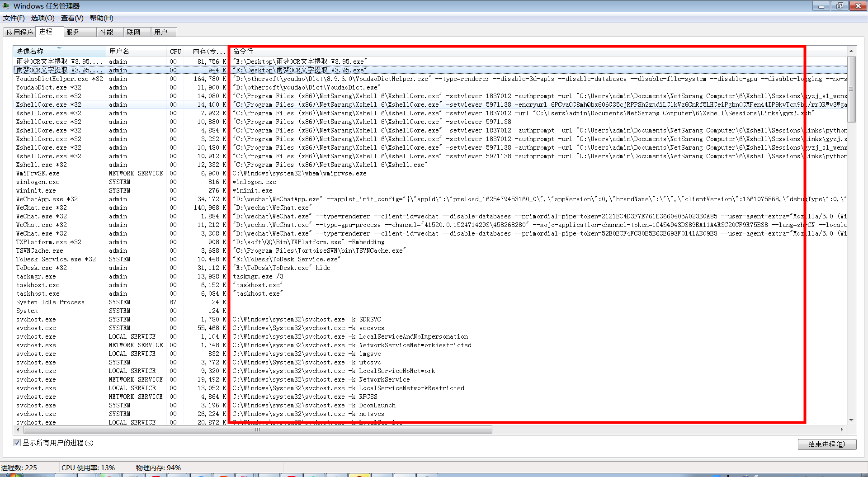Image resolution: width=868 pixels, height=477 pixels.
Task: Select ToDesk_Service.exe *32 process row
Action: pyautogui.click(x=430, y=259)
